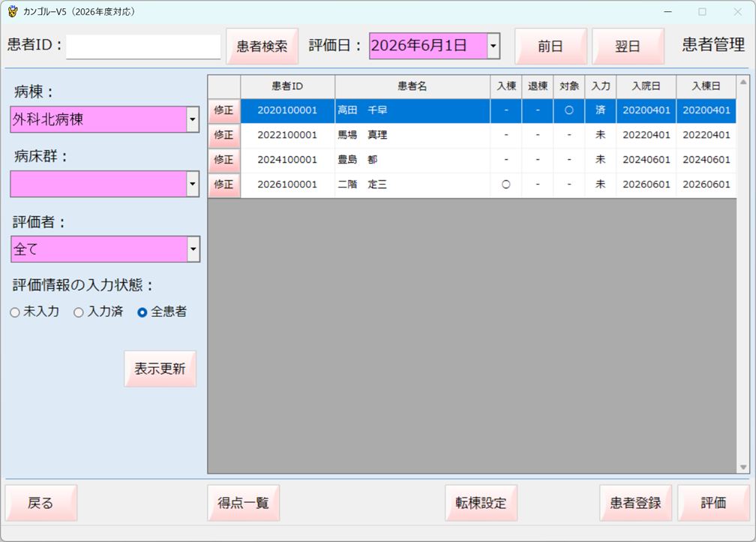Click patient ID cell 2020100001

point(287,110)
